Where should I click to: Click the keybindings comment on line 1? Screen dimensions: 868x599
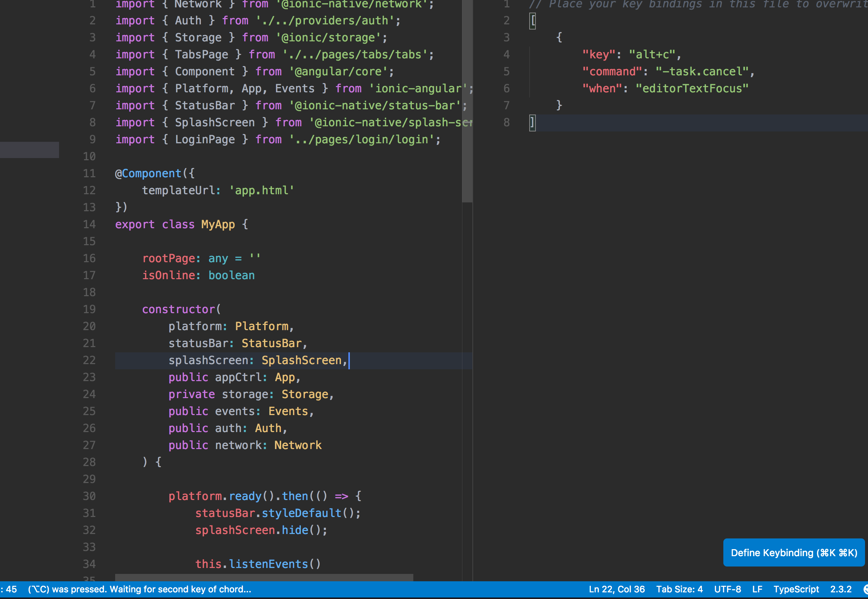point(698,4)
